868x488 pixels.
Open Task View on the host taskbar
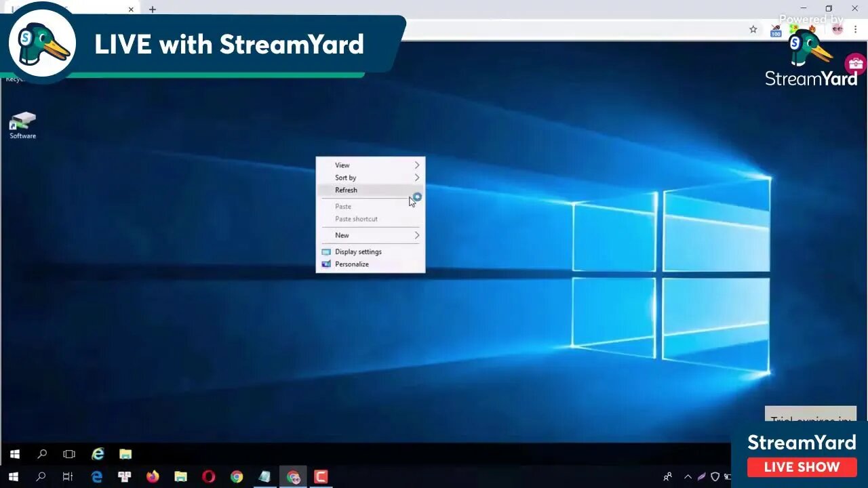pyautogui.click(x=68, y=476)
